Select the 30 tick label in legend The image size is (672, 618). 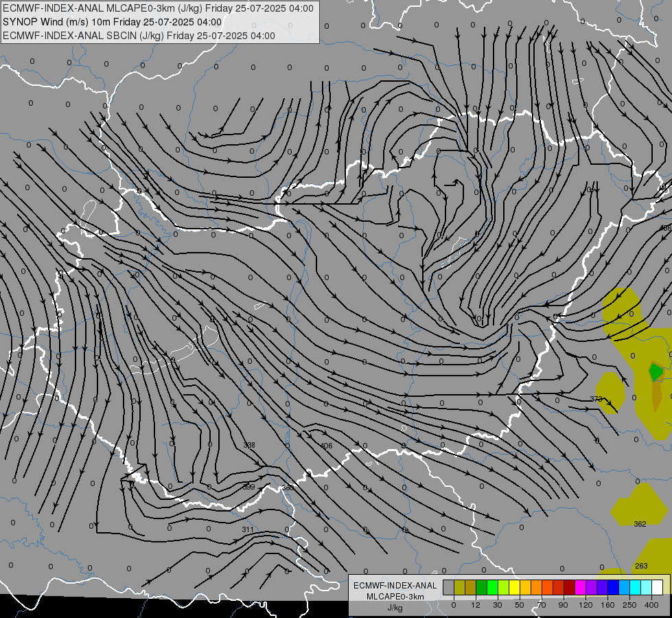click(498, 605)
